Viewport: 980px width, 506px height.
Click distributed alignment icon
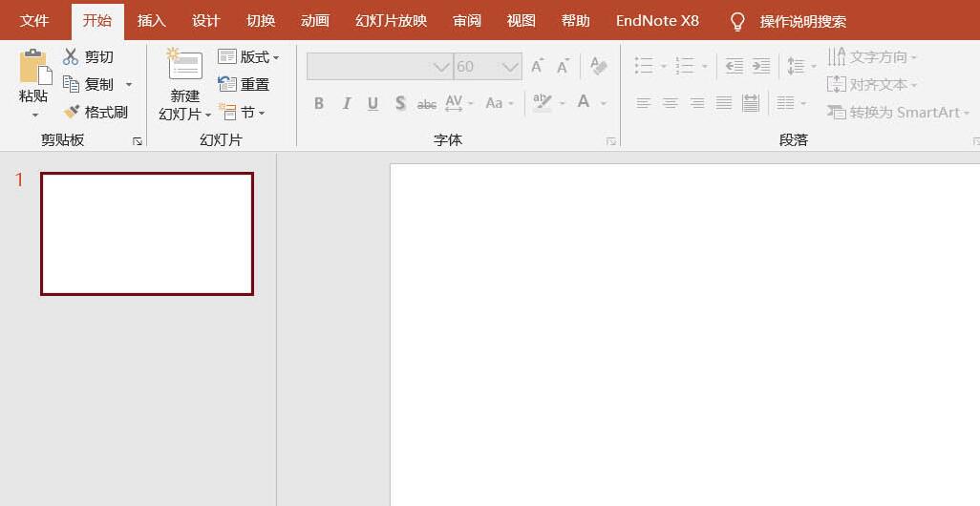tap(751, 103)
